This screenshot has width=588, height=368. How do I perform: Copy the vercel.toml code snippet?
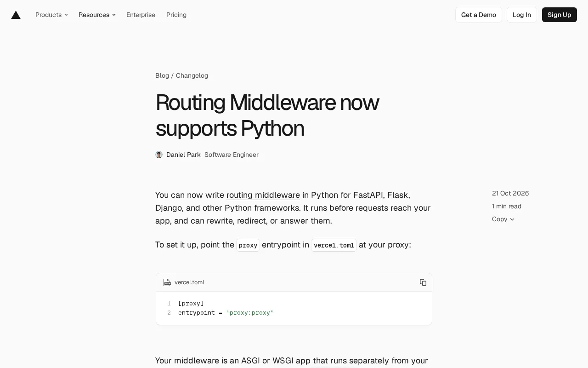pyautogui.click(x=423, y=282)
